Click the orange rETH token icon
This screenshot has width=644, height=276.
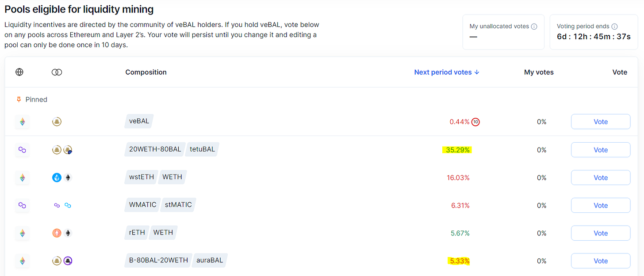pyautogui.click(x=57, y=233)
